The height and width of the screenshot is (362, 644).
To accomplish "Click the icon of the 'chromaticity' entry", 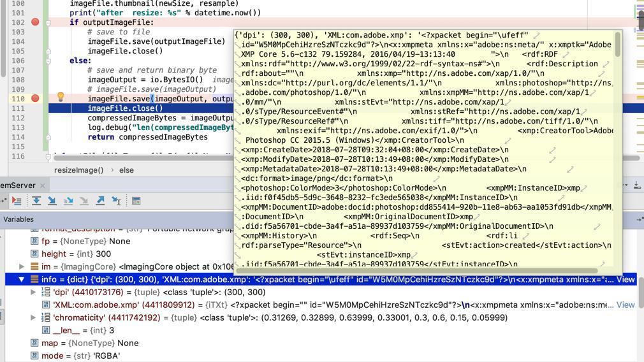I will pos(46,317).
